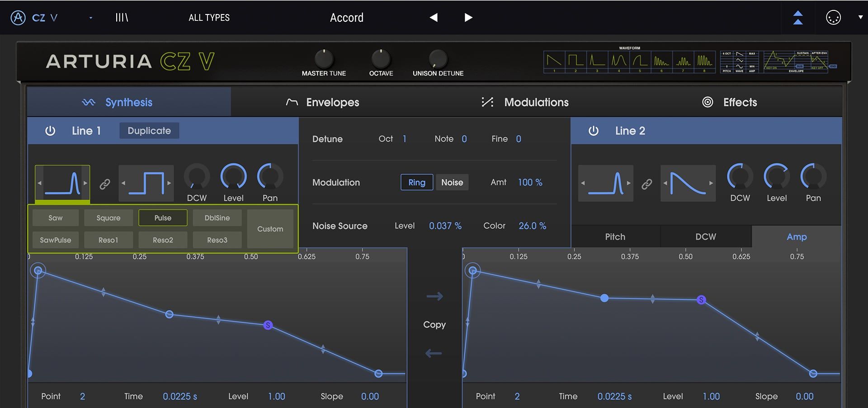Select Line 1 envelope end point
Image resolution: width=868 pixels, height=408 pixels.
pyautogui.click(x=378, y=374)
